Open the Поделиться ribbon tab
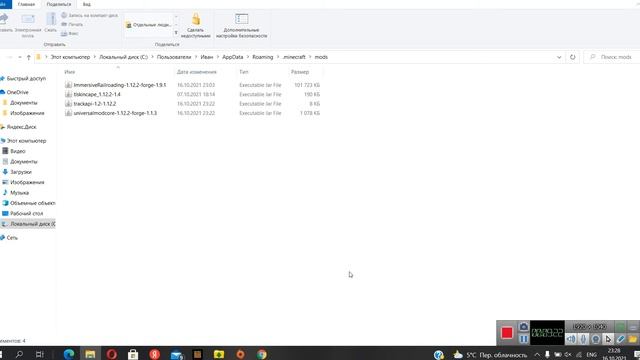The height and width of the screenshot is (360, 640). click(x=59, y=4)
